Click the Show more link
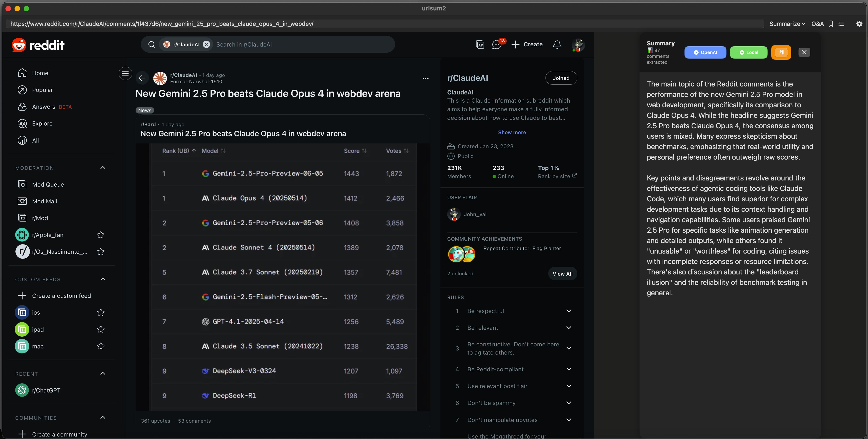Screen dimensions: 868x439 pyautogui.click(x=511, y=132)
